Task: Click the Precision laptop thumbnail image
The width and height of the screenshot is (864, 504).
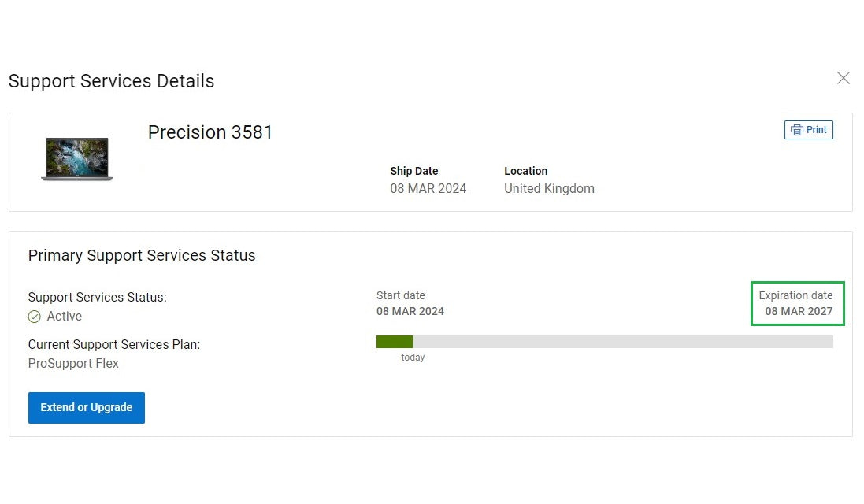Action: coord(77,158)
